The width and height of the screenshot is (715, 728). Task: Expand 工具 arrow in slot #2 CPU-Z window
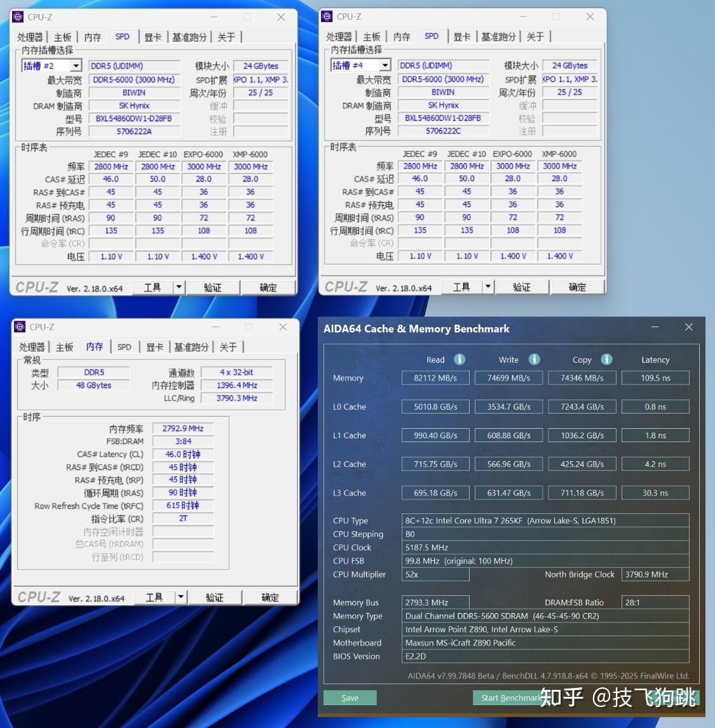click(179, 287)
